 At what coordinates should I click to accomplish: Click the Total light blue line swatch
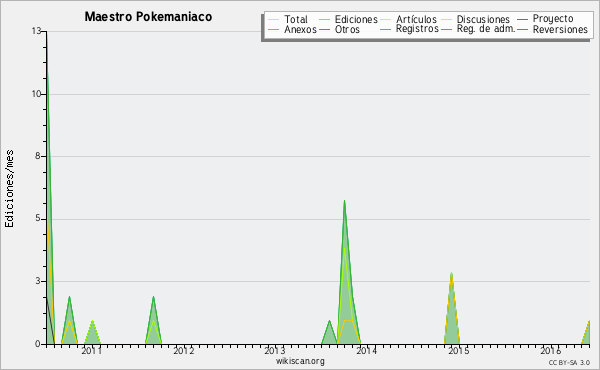click(274, 19)
